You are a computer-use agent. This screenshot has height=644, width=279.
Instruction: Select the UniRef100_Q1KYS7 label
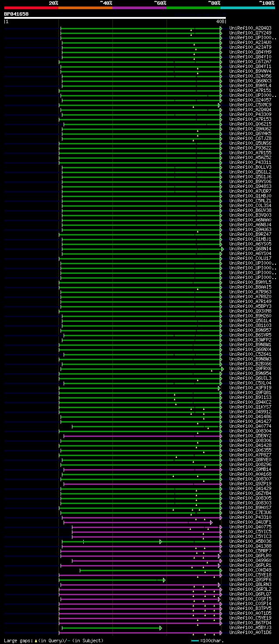250,407
